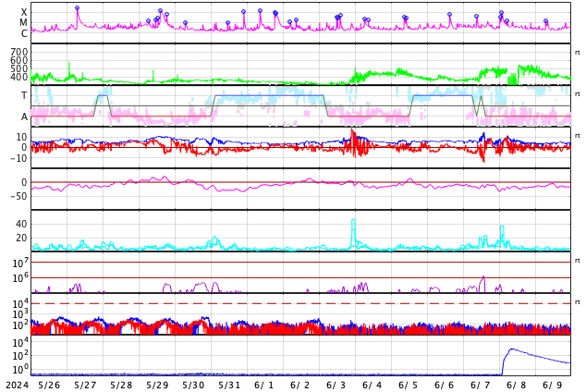Click the single flare marker on 6/6

pyautogui.click(x=449, y=14)
